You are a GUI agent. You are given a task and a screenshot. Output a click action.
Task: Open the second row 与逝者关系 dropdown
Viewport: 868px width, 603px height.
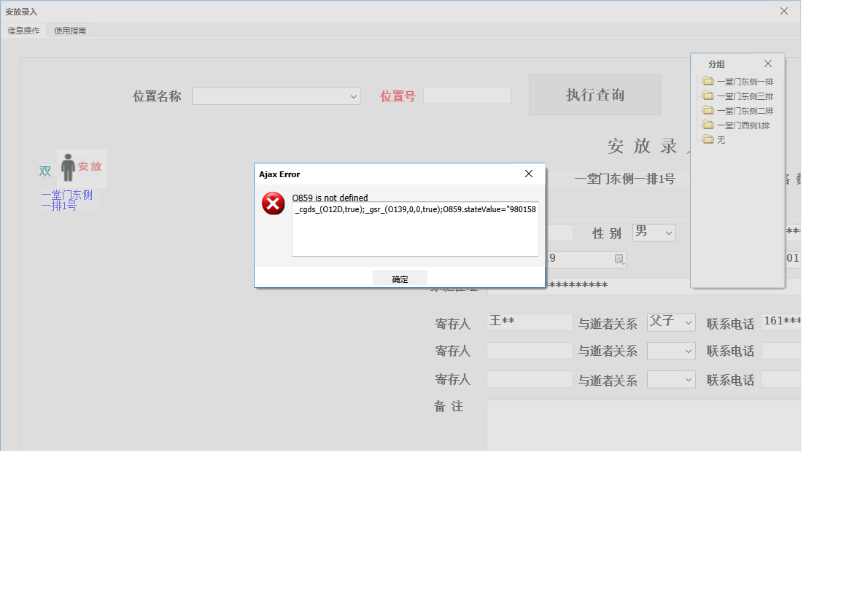point(671,351)
